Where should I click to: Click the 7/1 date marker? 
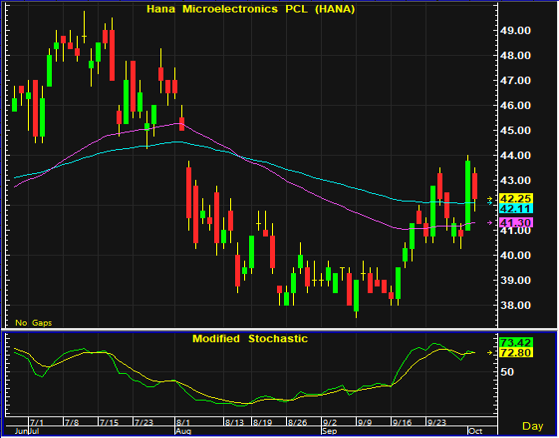click(x=37, y=423)
